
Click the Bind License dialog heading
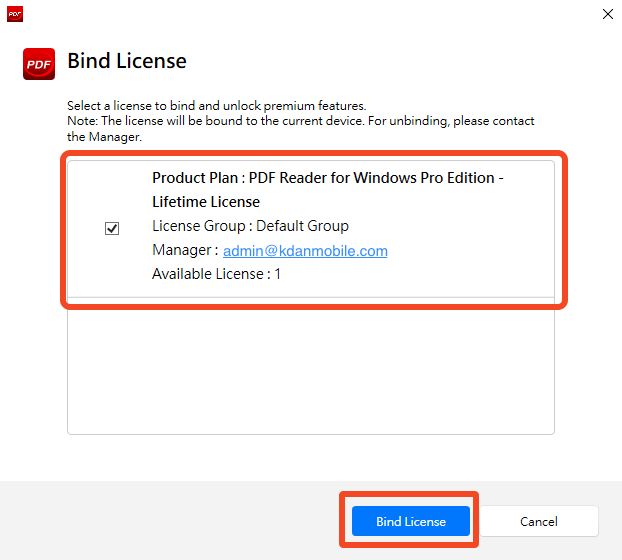click(x=127, y=61)
